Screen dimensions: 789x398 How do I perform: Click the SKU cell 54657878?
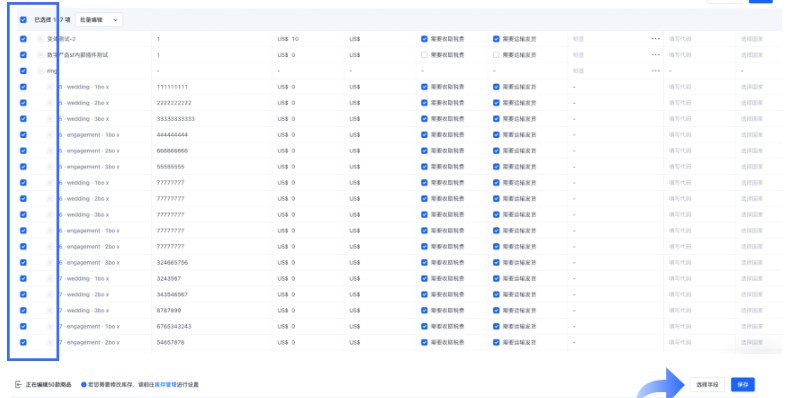pos(171,343)
